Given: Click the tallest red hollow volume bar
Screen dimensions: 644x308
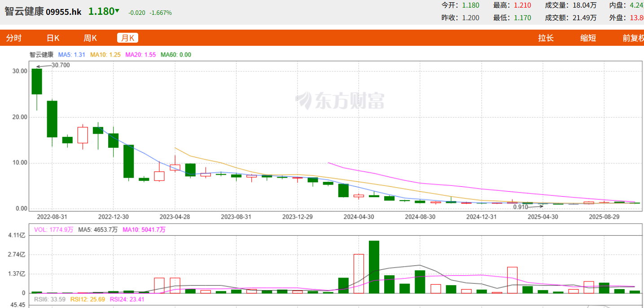Looking at the screenshot, I should (359, 273).
